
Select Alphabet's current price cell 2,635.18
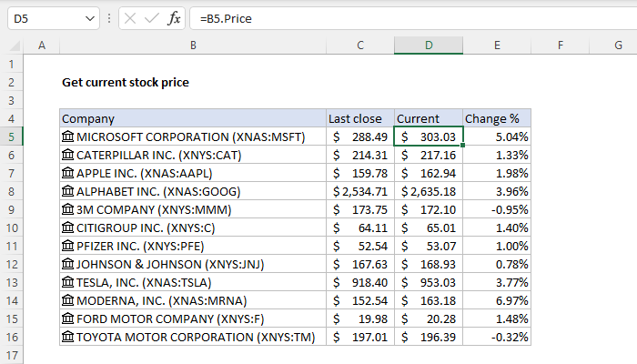(429, 191)
